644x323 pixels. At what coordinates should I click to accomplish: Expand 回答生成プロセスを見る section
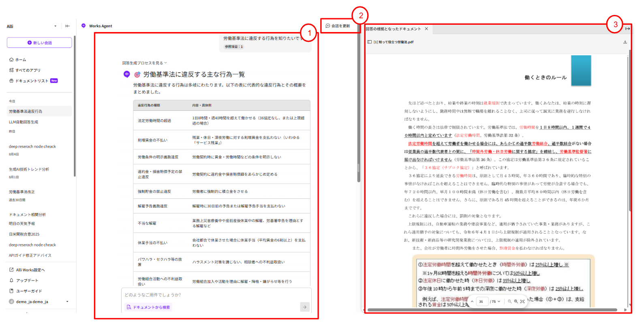144,63
